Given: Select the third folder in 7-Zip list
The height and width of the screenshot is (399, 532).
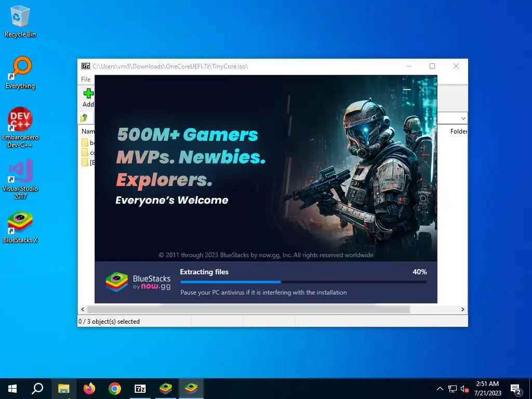Looking at the screenshot, I should [88, 163].
